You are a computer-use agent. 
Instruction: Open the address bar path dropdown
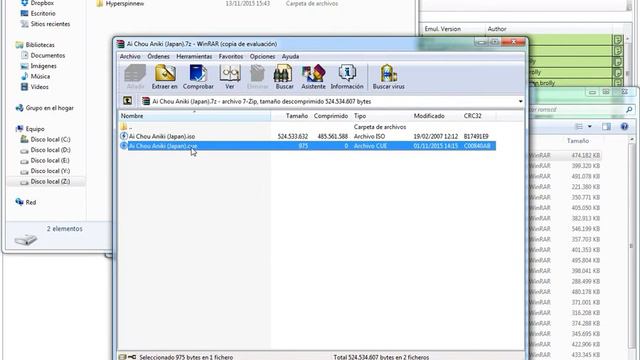(520, 101)
